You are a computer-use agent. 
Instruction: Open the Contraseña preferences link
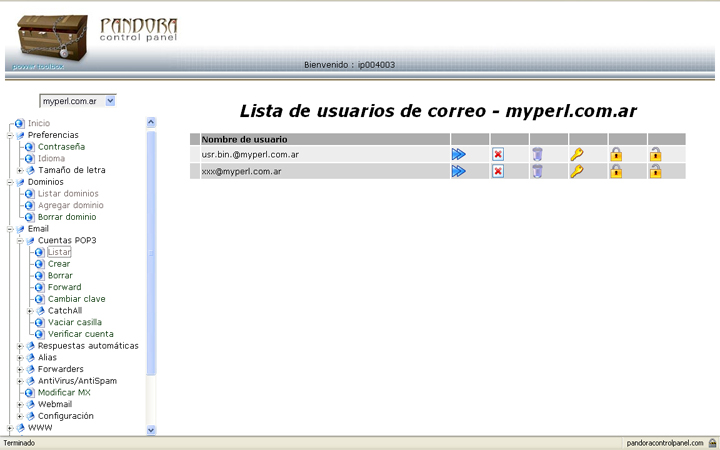tap(61, 147)
